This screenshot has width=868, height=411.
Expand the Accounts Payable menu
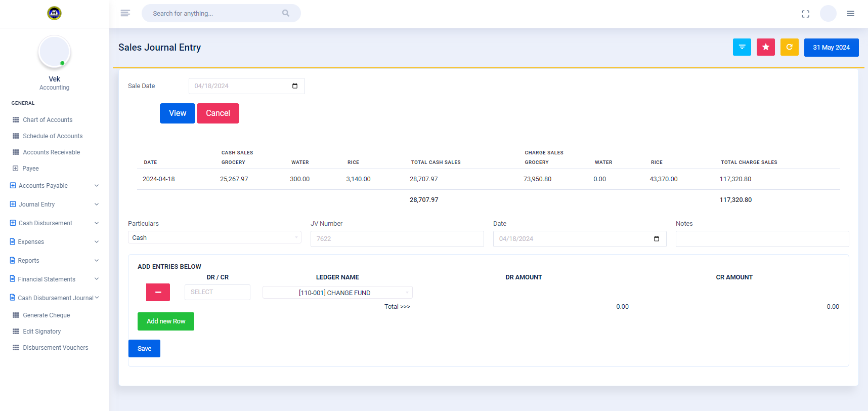pyautogui.click(x=54, y=186)
